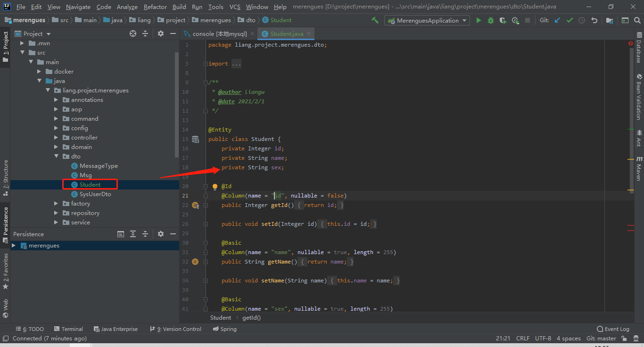Build the project with the hammer icon

[375, 20]
